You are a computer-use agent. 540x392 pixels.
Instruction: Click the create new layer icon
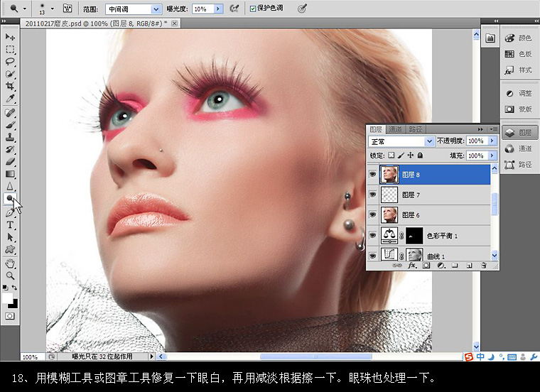click(x=469, y=266)
